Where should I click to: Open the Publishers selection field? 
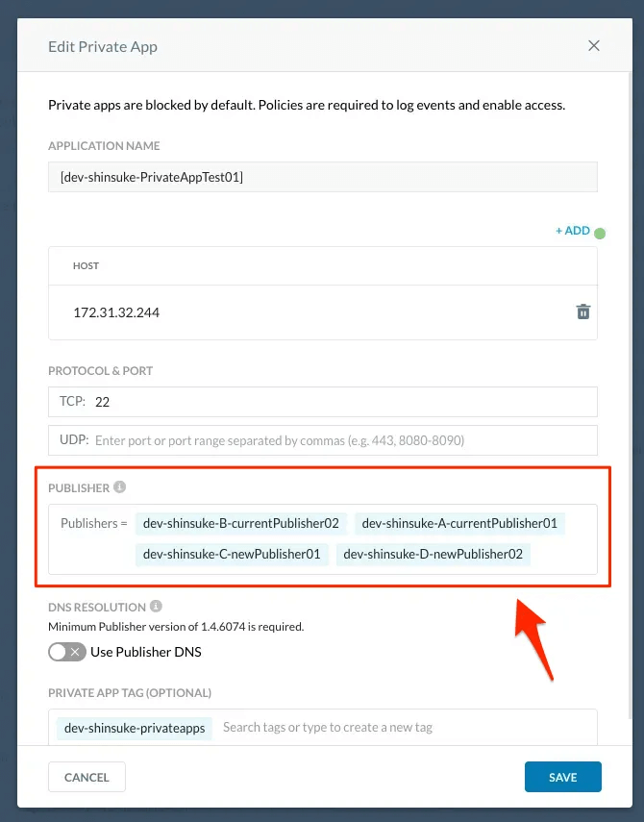tap(323, 539)
